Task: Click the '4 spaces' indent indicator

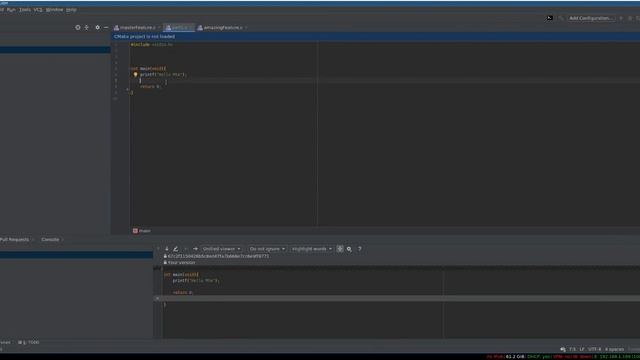Action: (614, 349)
